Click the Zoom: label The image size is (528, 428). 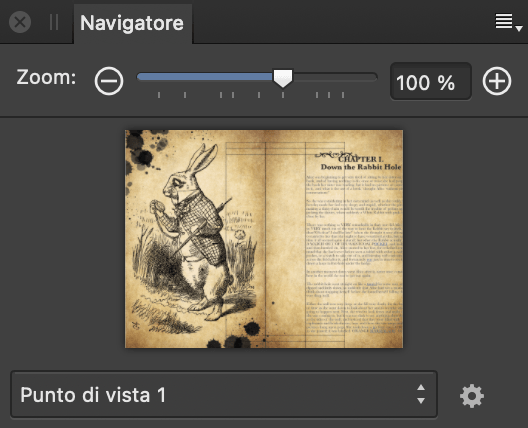point(46,77)
